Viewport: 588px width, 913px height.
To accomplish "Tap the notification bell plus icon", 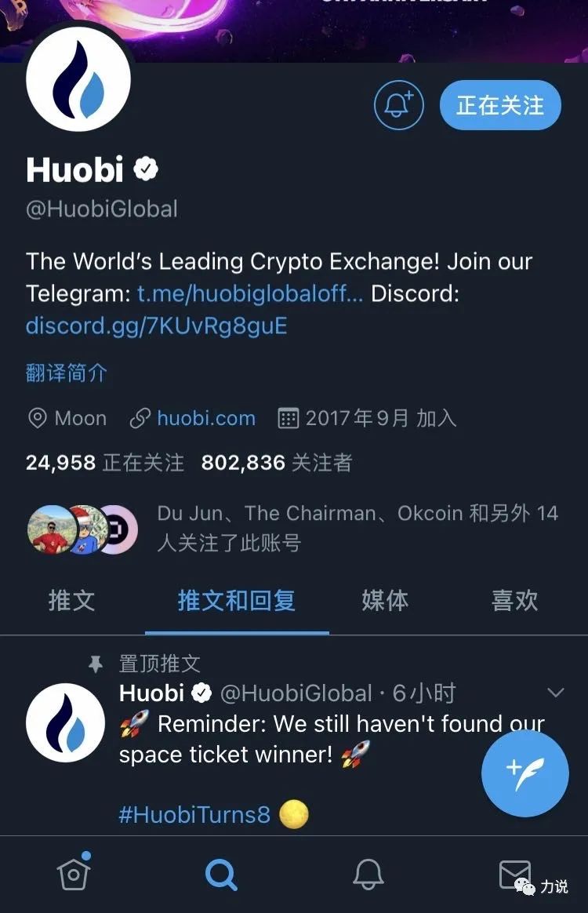I will [399, 105].
